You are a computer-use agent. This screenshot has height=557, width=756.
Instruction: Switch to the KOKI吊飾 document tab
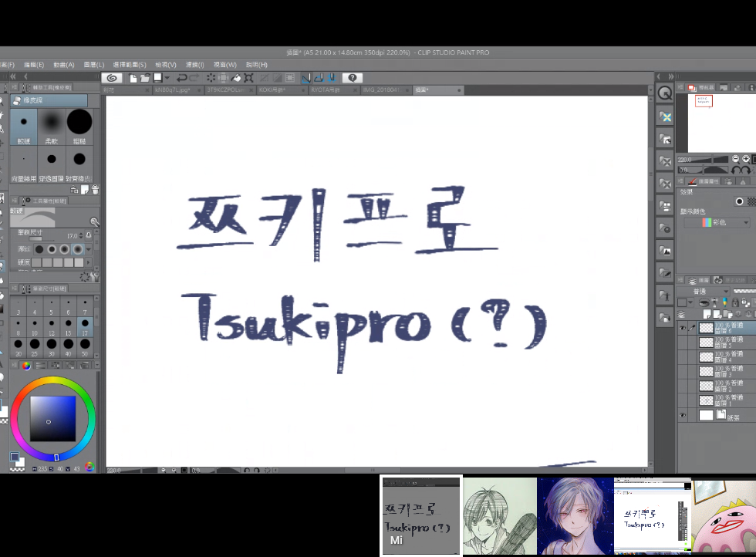coord(281,90)
